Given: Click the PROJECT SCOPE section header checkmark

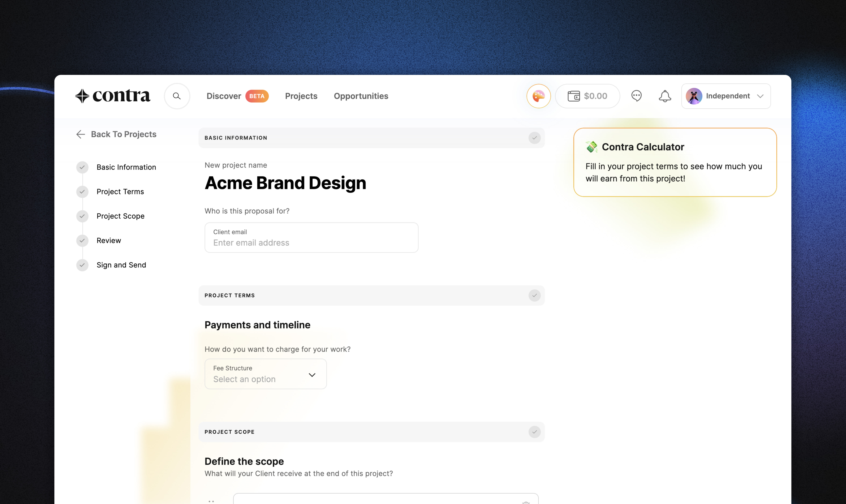Looking at the screenshot, I should pos(534,432).
